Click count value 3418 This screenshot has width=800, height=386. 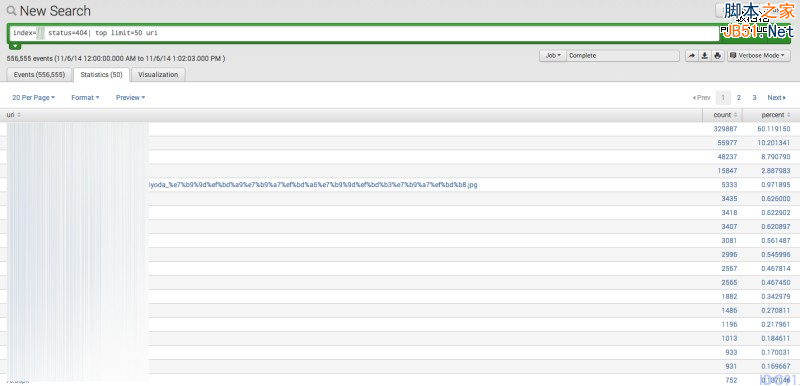[729, 213]
